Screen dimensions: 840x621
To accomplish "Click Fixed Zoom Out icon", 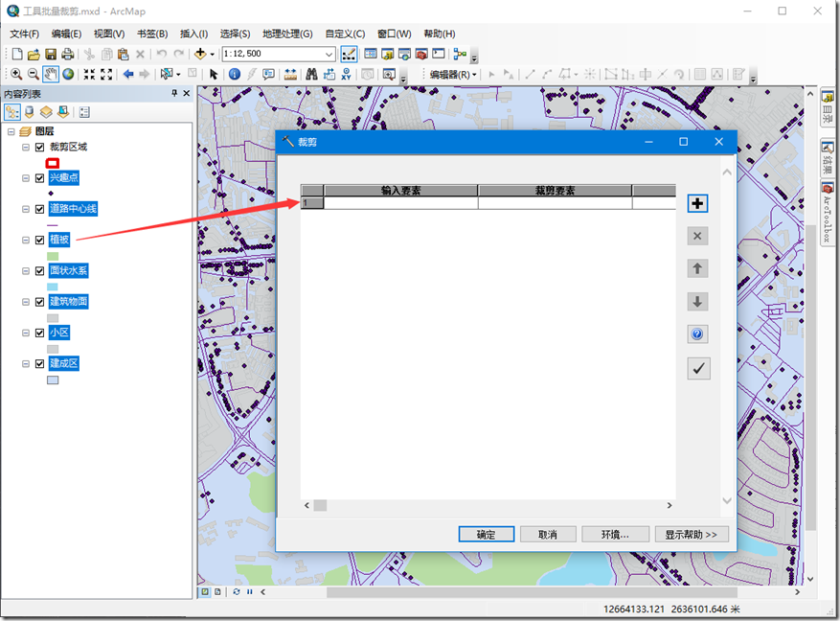I will 106,74.
